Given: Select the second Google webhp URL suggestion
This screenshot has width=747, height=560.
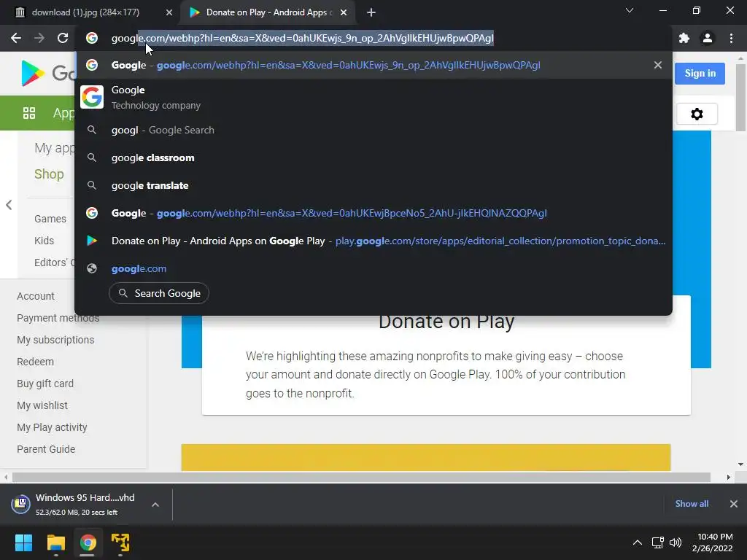Looking at the screenshot, I should click(373, 213).
